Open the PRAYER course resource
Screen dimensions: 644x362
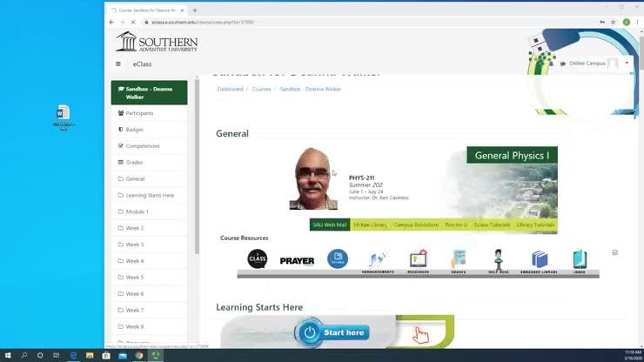(x=297, y=261)
